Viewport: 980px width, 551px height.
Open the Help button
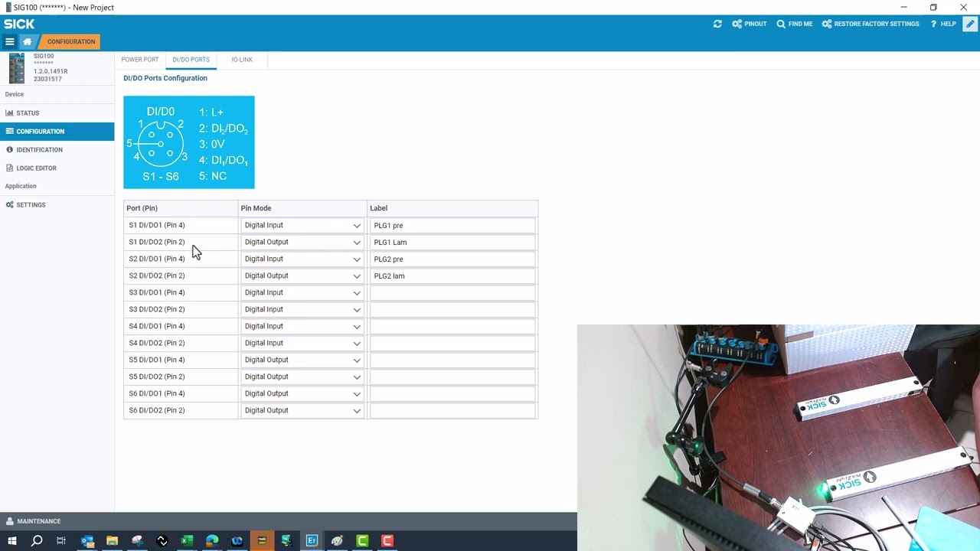(943, 24)
